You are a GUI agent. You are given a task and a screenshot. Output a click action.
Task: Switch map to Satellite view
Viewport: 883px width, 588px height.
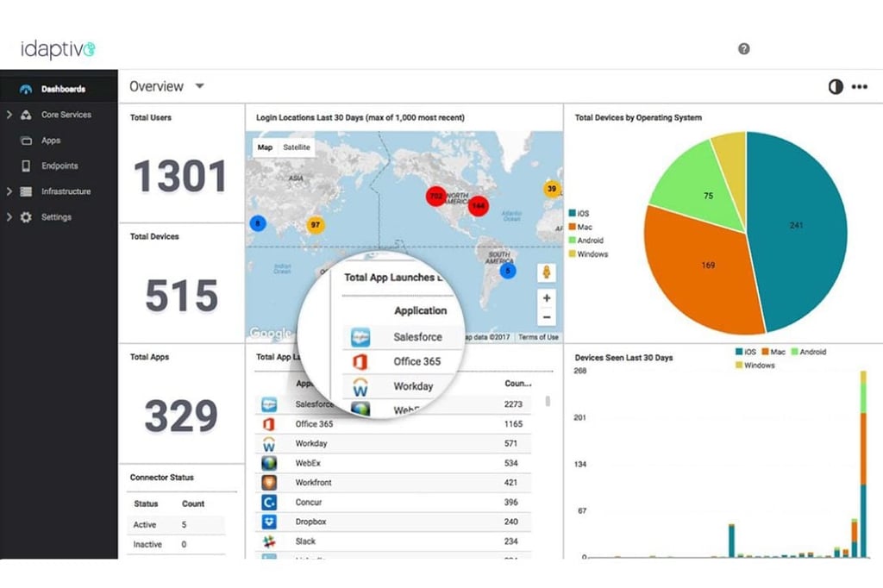point(297,147)
